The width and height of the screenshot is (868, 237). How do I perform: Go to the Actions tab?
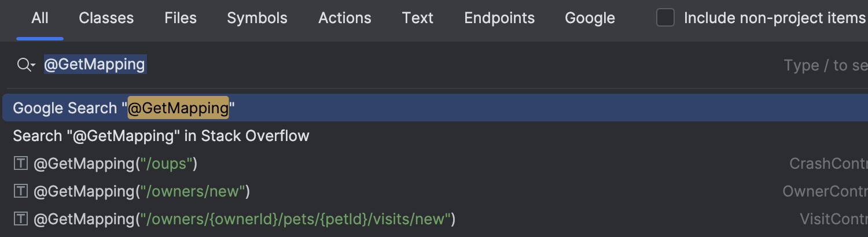click(345, 18)
